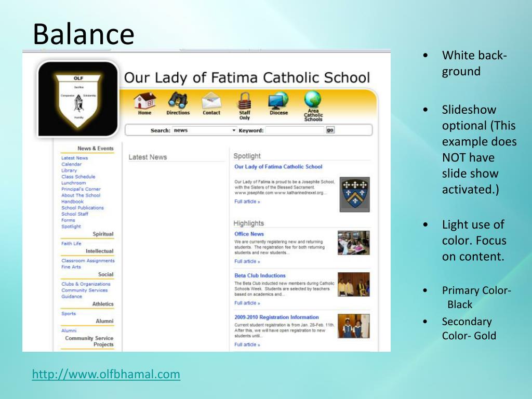Click the Slideshow optional bullet text
Screen dimensions: 532x399
479,149
